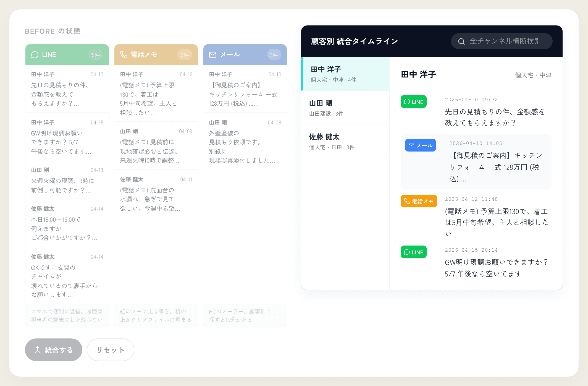Click timeline message GW明け現調お願いできますか？
The image size is (588, 386).
pos(496,268)
